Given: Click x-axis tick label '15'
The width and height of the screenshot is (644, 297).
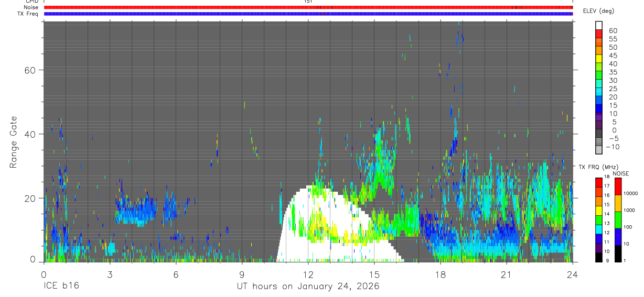Looking at the screenshot, I should point(374,274).
